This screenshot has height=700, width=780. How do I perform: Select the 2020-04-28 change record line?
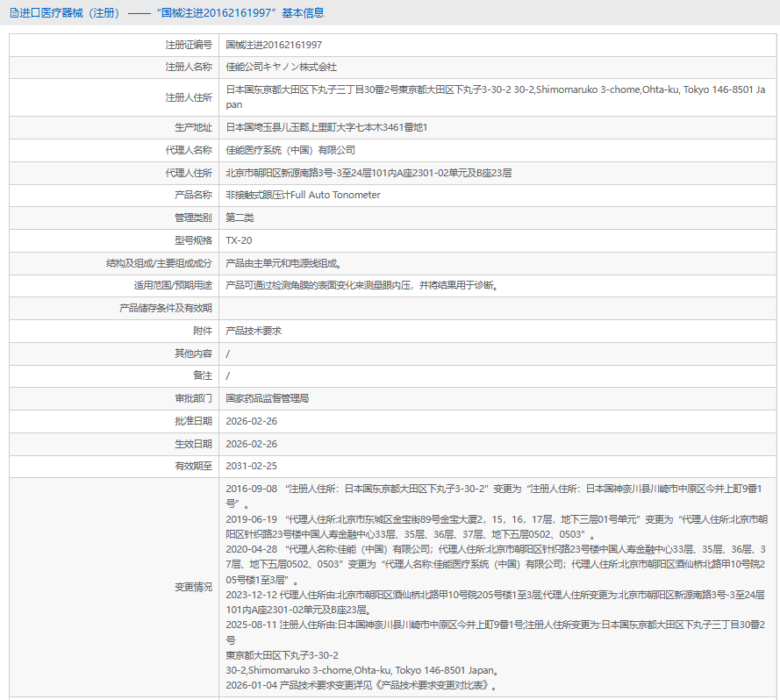click(x=496, y=565)
